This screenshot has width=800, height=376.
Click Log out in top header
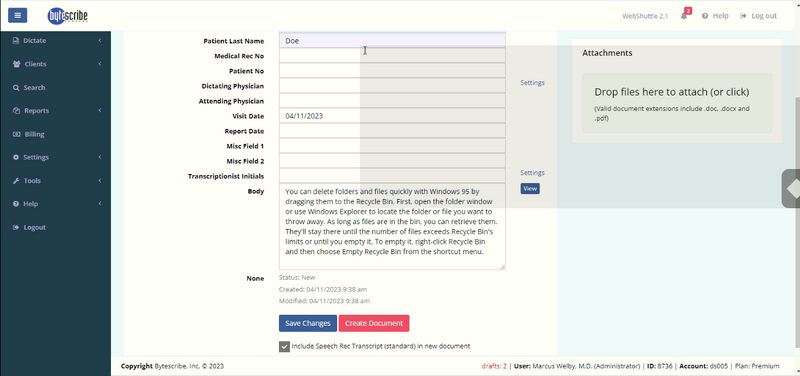[758, 16]
